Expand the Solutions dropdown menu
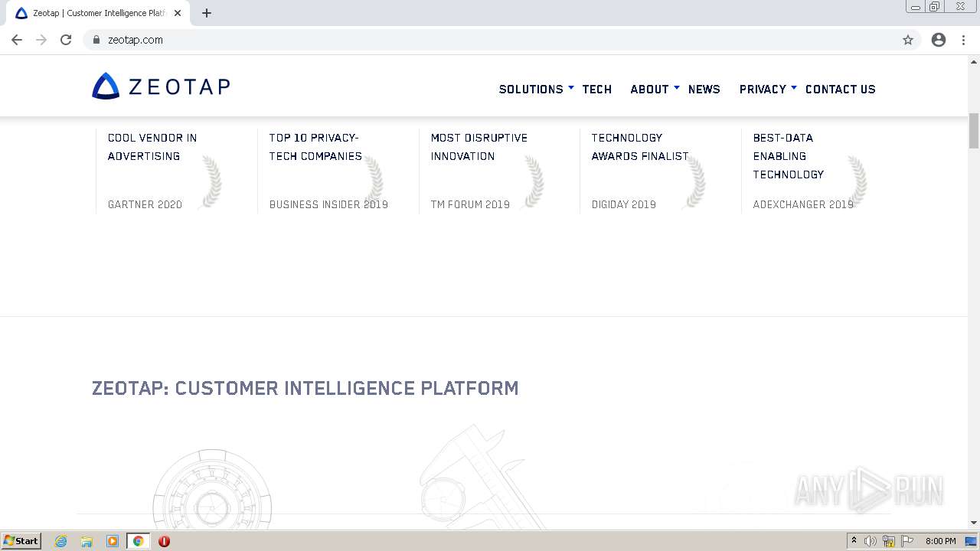This screenshot has width=980, height=551. coord(536,90)
